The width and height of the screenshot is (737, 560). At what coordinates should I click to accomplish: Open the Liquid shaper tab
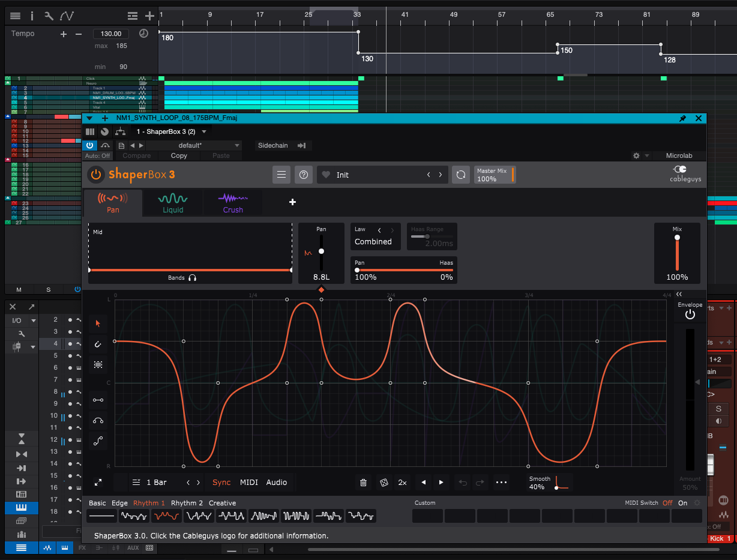click(x=173, y=203)
